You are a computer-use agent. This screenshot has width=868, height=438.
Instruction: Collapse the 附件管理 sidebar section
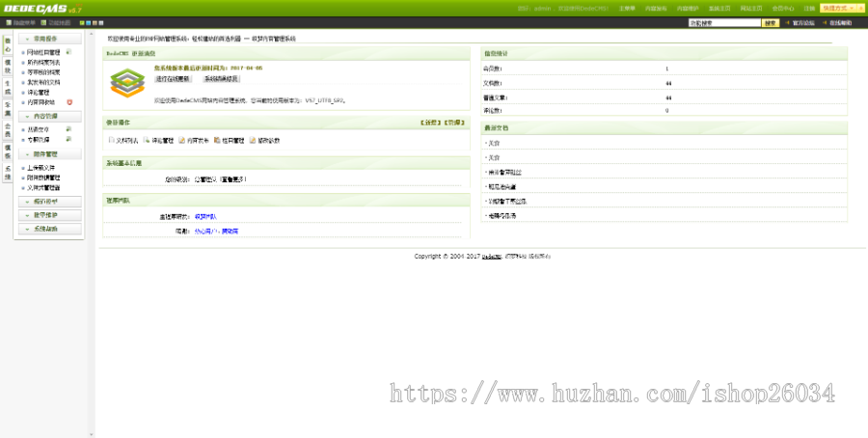click(50, 154)
